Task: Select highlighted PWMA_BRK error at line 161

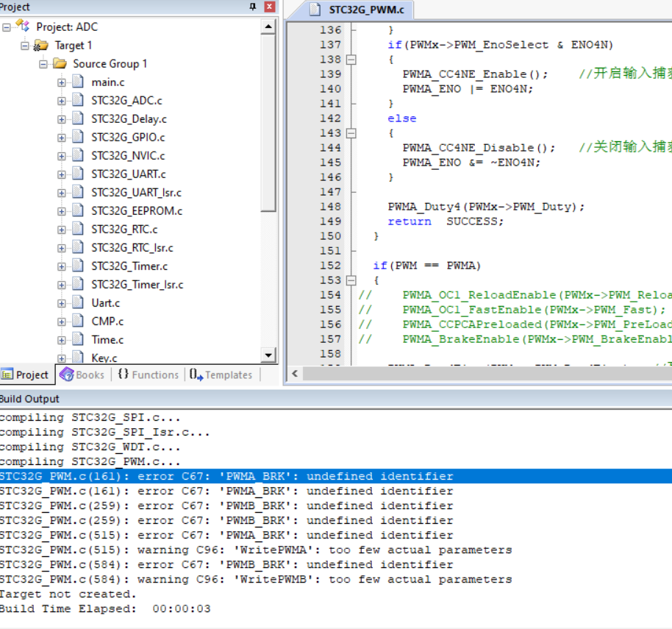Action: pyautogui.click(x=336, y=476)
